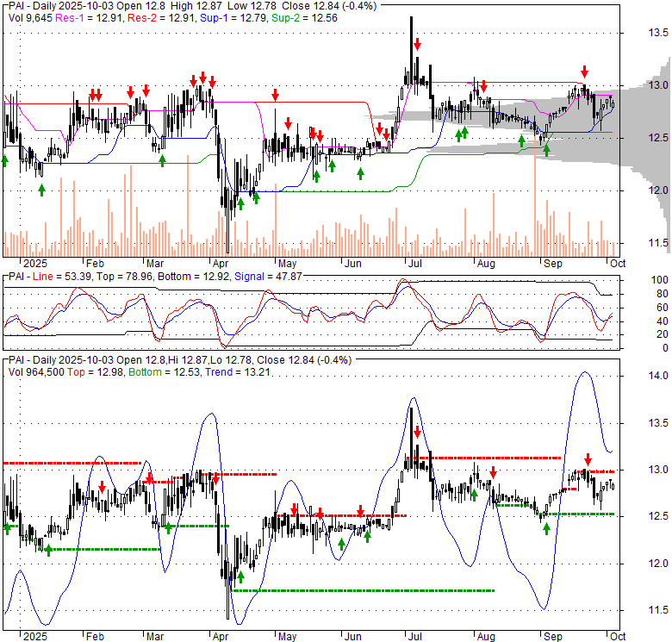
Task: Click the Bottom = 12.53 label in bottom chart
Action: tap(165, 372)
